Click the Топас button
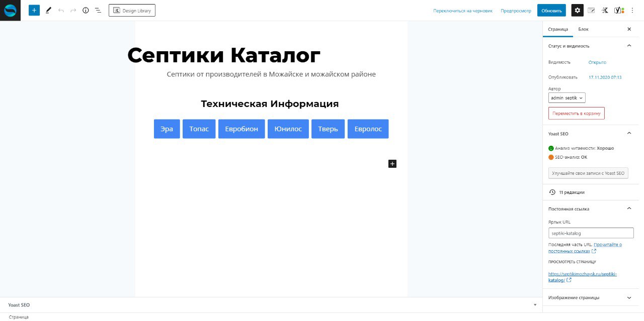This screenshot has width=644, height=321. coord(199,129)
